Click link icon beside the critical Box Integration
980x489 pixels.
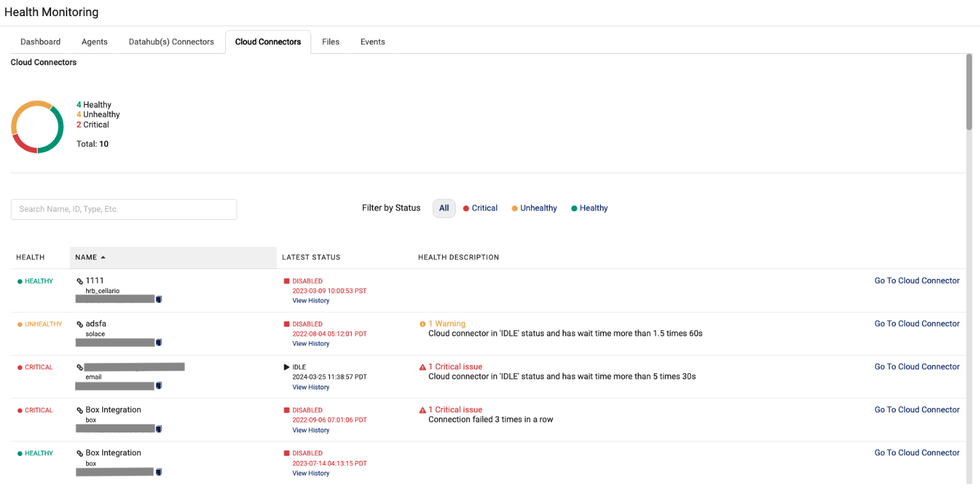pos(80,410)
